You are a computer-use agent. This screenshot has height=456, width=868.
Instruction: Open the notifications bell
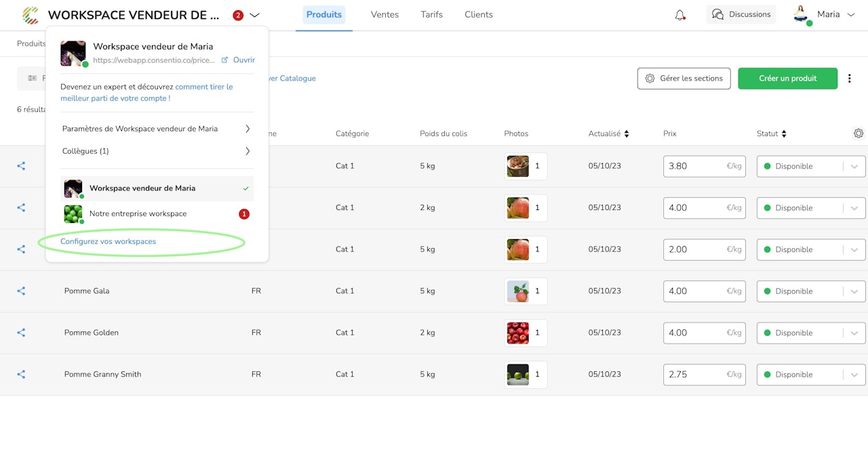(x=679, y=15)
